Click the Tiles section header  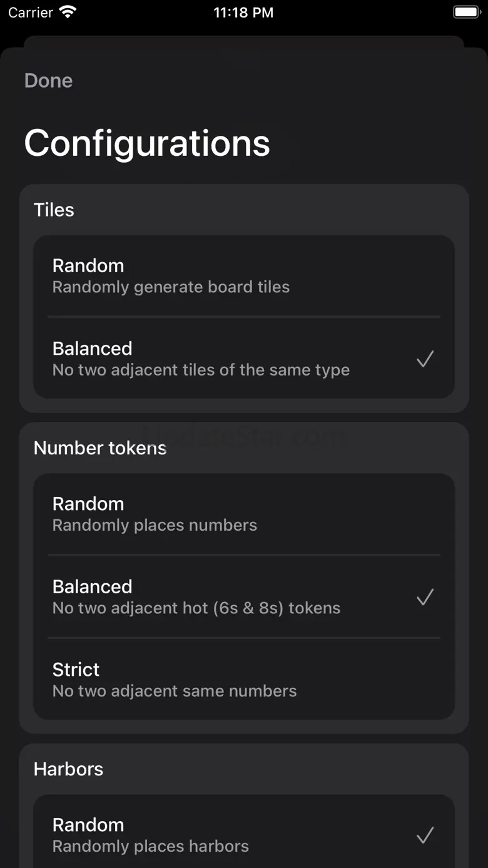pyautogui.click(x=54, y=210)
